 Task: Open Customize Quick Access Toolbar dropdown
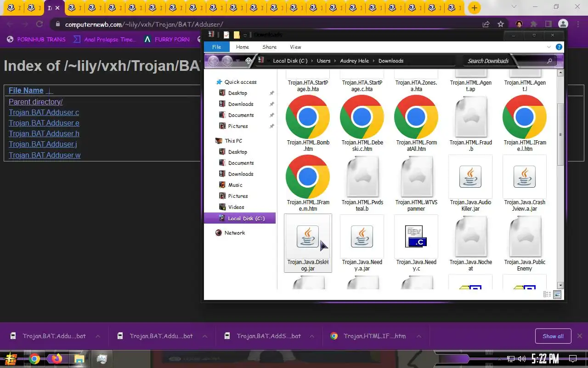click(245, 35)
